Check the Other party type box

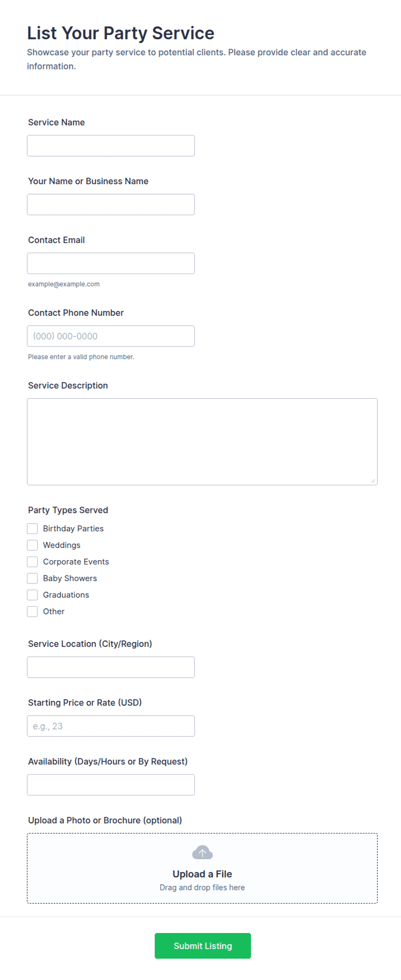click(32, 611)
